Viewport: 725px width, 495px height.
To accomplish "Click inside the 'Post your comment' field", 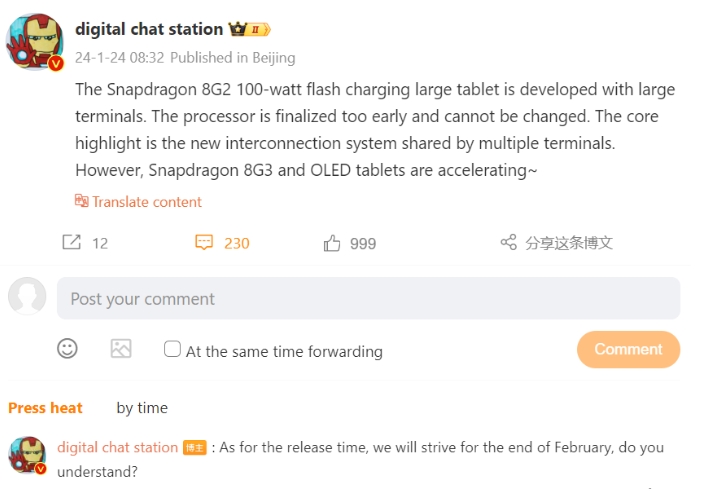I will 369,299.
